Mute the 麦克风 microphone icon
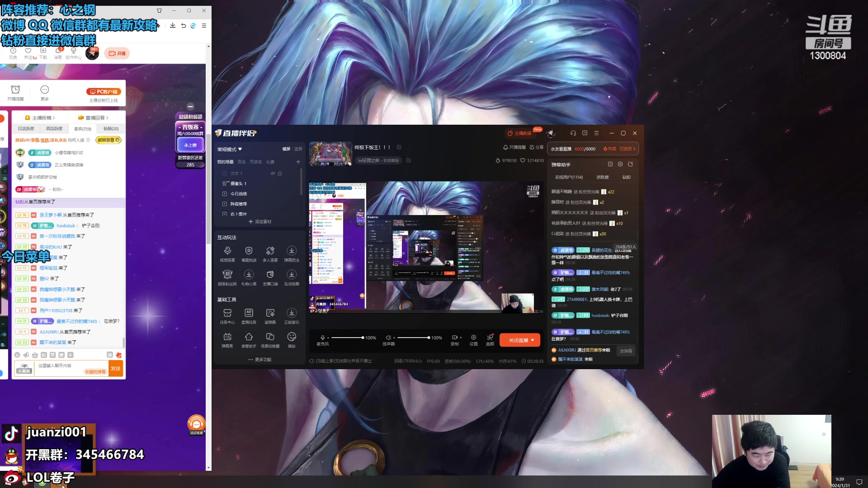 point(322,338)
